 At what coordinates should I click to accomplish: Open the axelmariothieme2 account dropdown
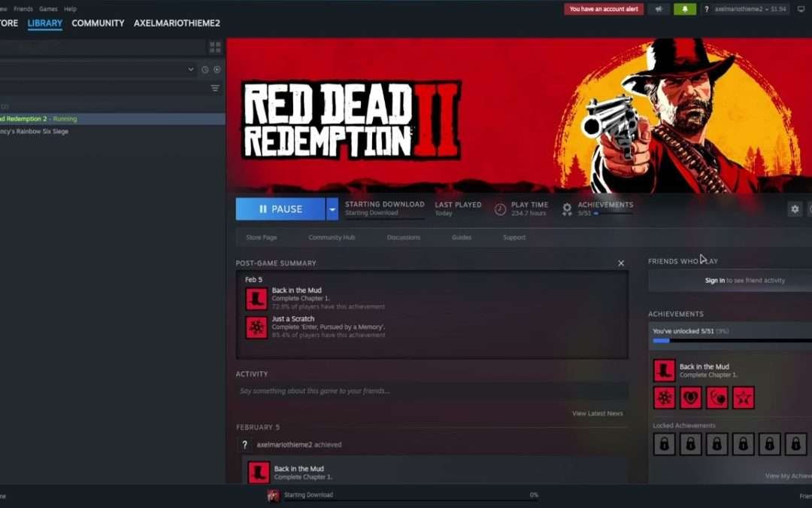750,9
